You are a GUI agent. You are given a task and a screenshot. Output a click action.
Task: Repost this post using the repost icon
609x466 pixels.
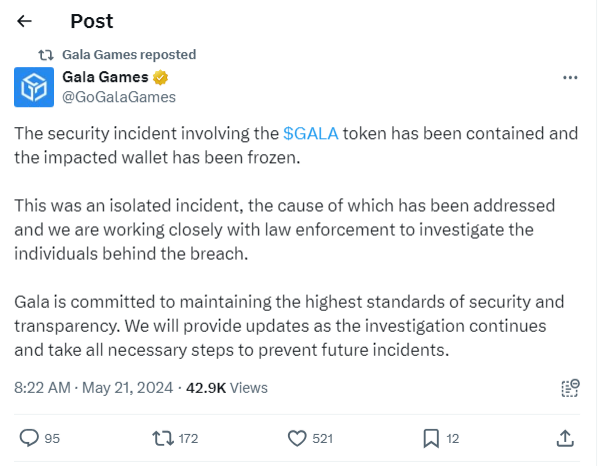pyautogui.click(x=160, y=437)
